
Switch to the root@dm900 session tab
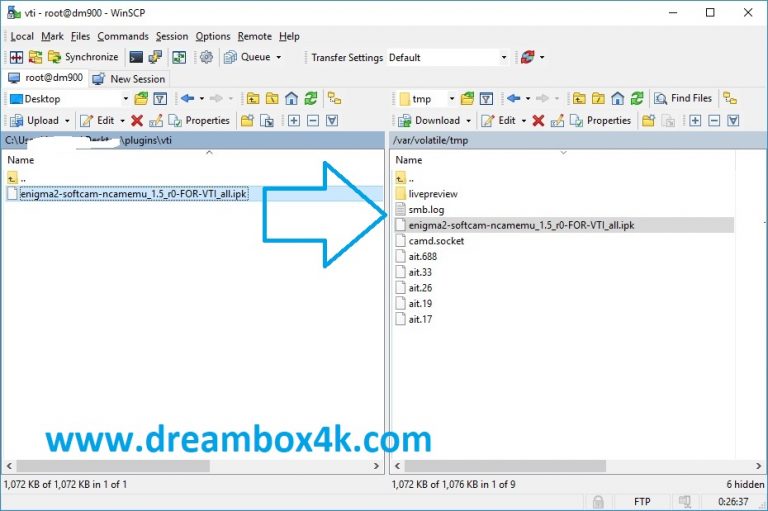tap(46, 78)
